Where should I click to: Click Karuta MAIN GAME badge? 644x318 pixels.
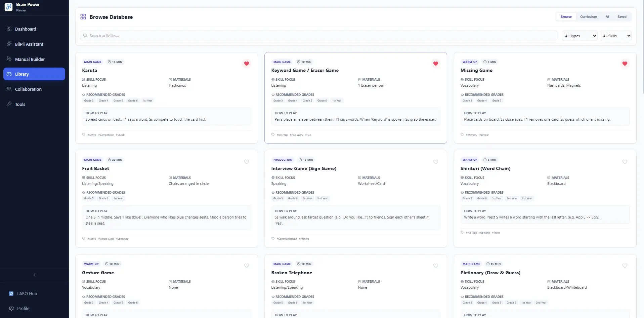(x=93, y=62)
